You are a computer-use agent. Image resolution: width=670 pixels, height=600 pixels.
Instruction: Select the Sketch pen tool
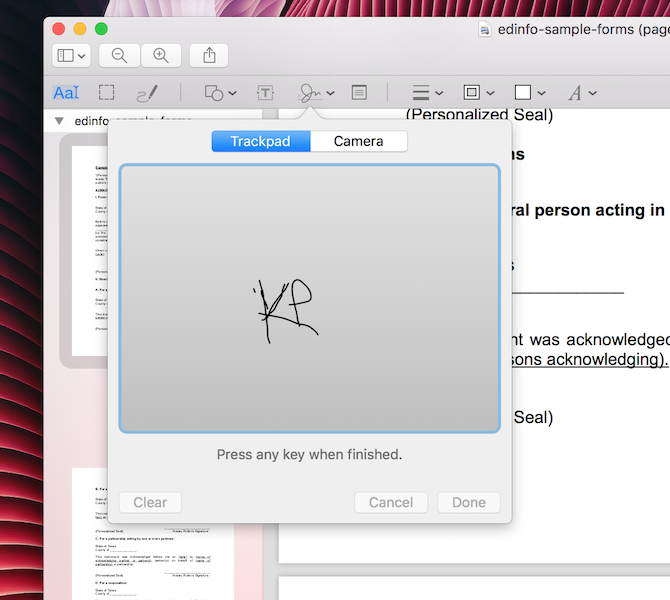click(147, 93)
